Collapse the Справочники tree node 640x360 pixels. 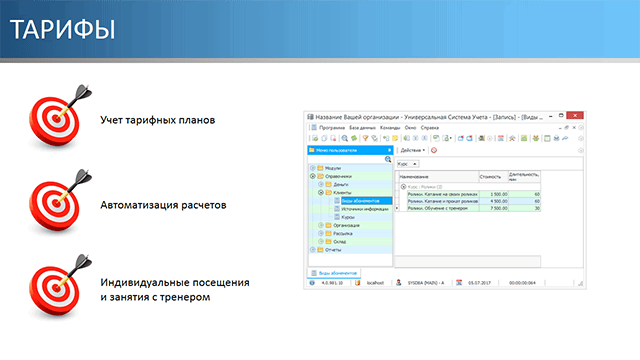(313, 176)
